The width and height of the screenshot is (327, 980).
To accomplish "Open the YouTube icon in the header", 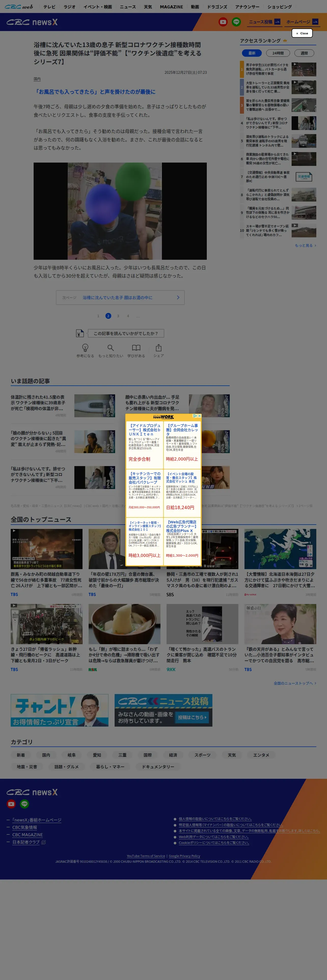I will tap(223, 22).
